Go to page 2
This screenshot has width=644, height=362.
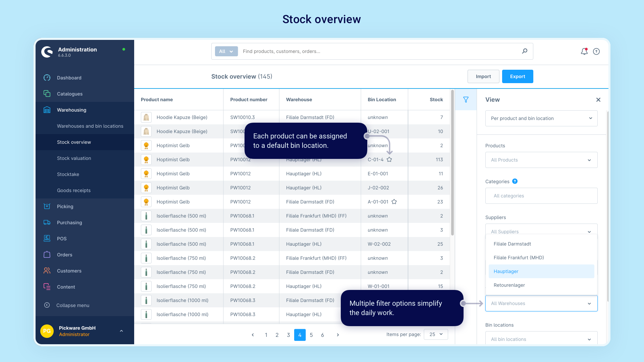[277, 335]
